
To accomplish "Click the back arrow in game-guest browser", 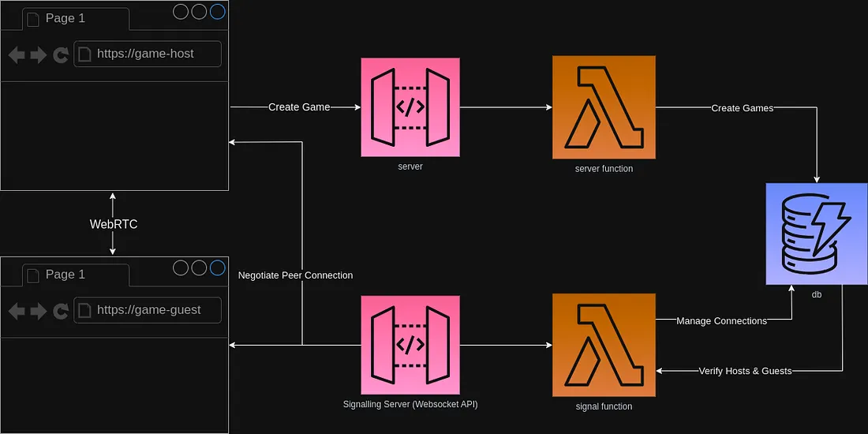I will click(17, 311).
